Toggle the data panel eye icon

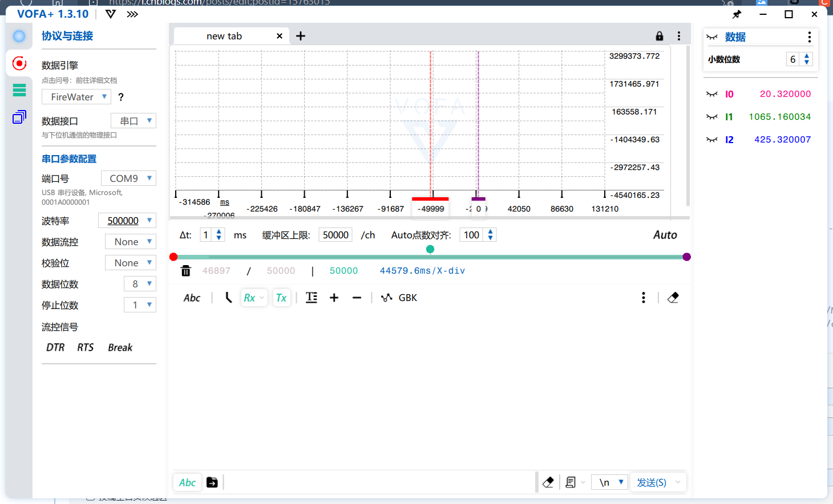coord(712,37)
